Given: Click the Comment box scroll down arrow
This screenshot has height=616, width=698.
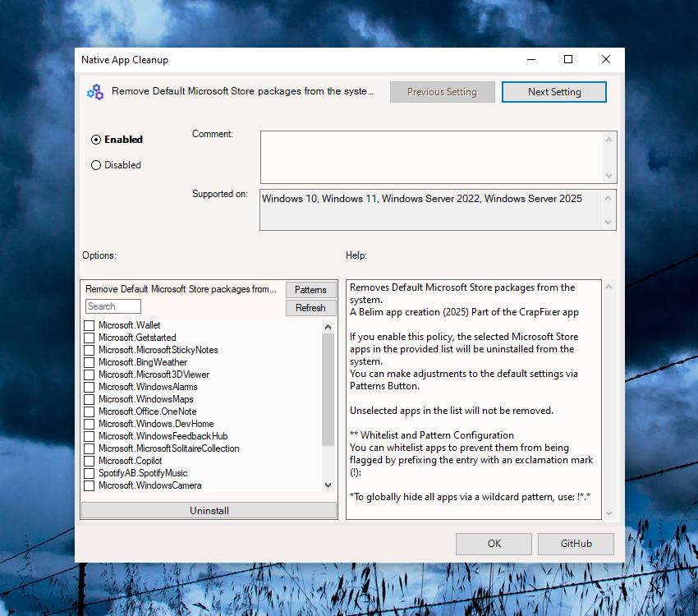Looking at the screenshot, I should point(609,176).
